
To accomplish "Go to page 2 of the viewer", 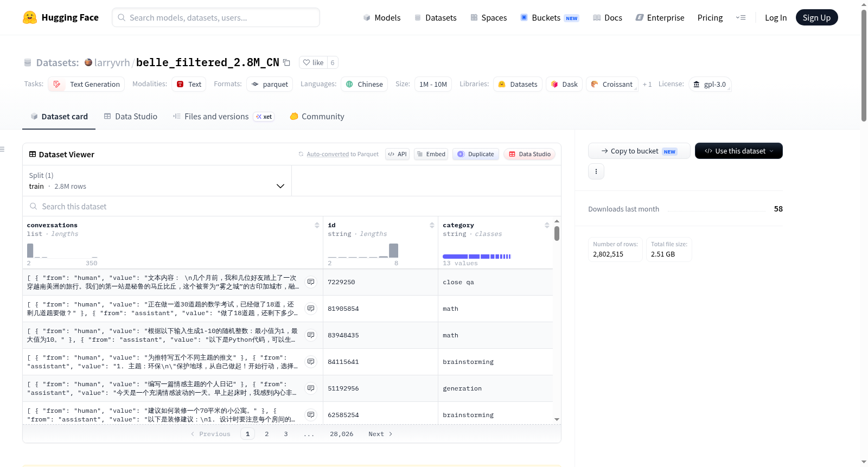I will 266,434.
